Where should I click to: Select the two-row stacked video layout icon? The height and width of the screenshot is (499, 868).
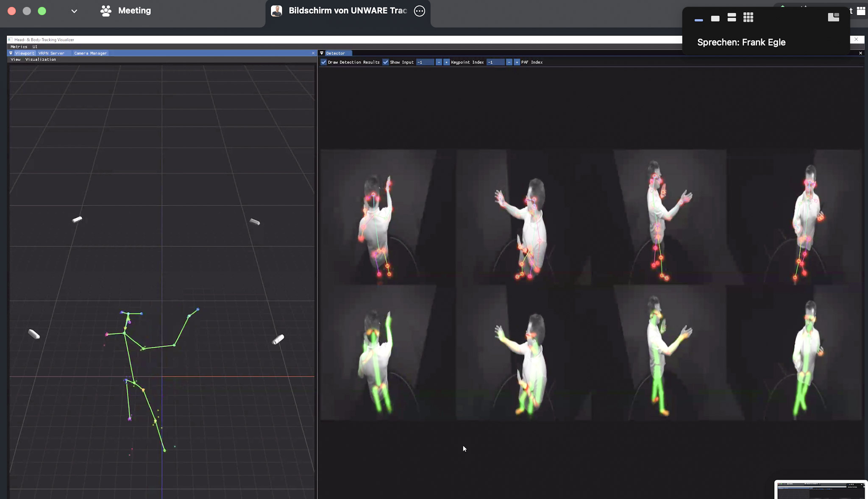(x=732, y=17)
